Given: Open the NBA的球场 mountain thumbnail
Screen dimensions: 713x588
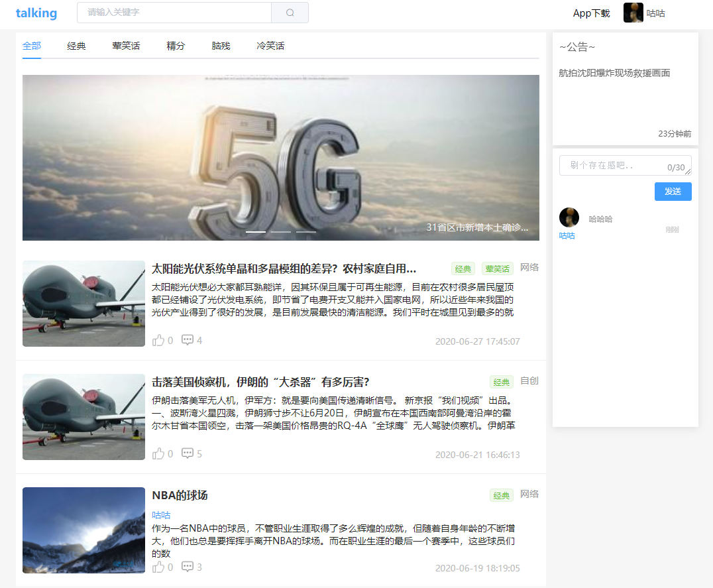Looking at the screenshot, I should 83,530.
